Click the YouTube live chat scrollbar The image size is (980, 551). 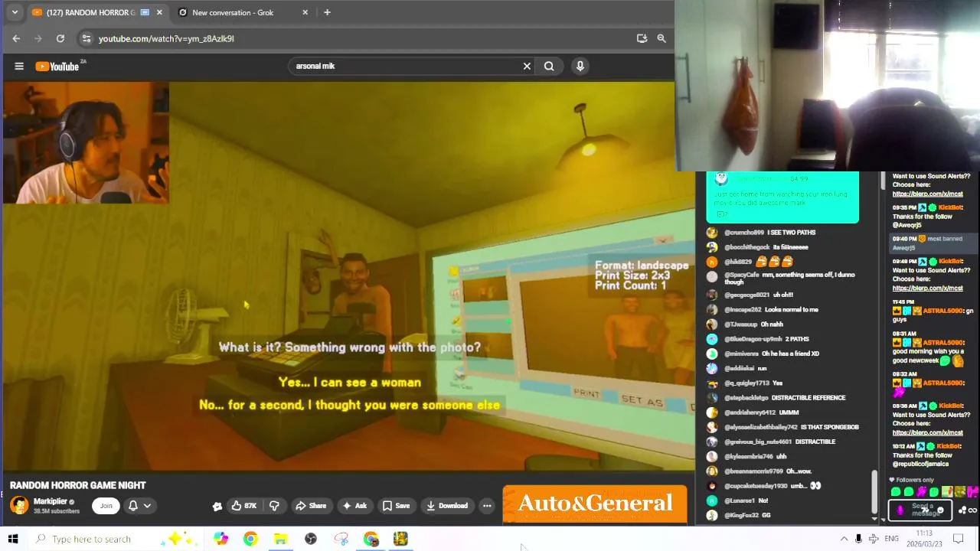click(x=875, y=491)
